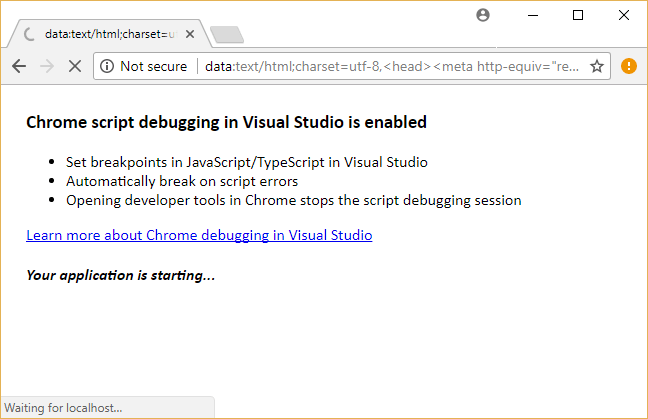648x419 pixels.
Task: Bookmark this page with the star
Action: pos(597,66)
